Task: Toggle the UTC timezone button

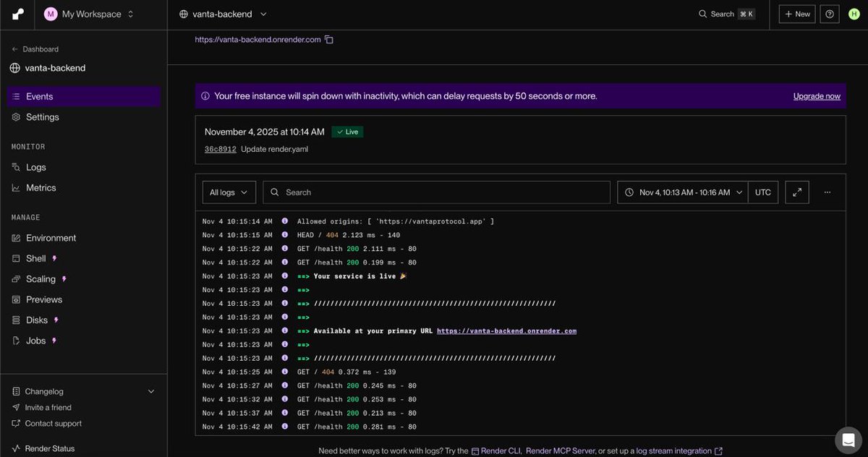Action: click(763, 192)
